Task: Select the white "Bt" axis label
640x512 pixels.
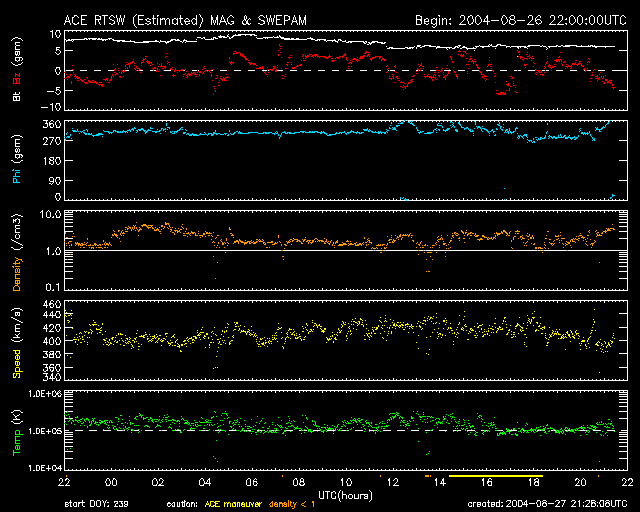Action: [x=18, y=95]
